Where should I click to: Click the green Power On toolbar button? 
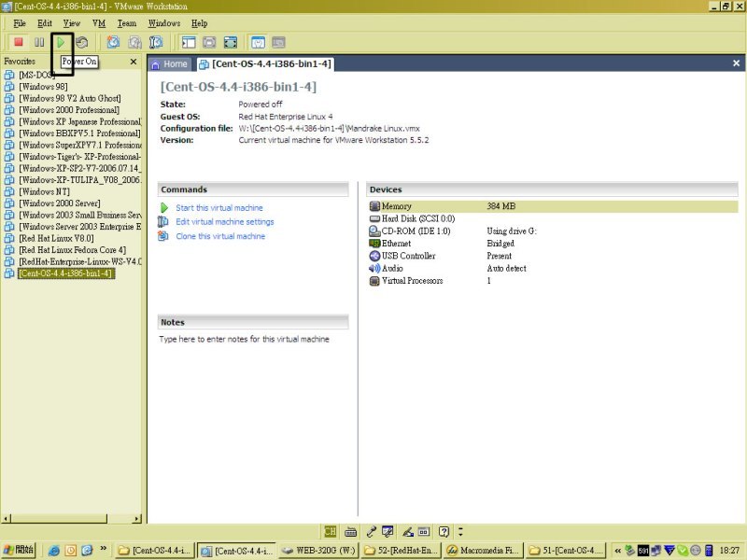61,42
